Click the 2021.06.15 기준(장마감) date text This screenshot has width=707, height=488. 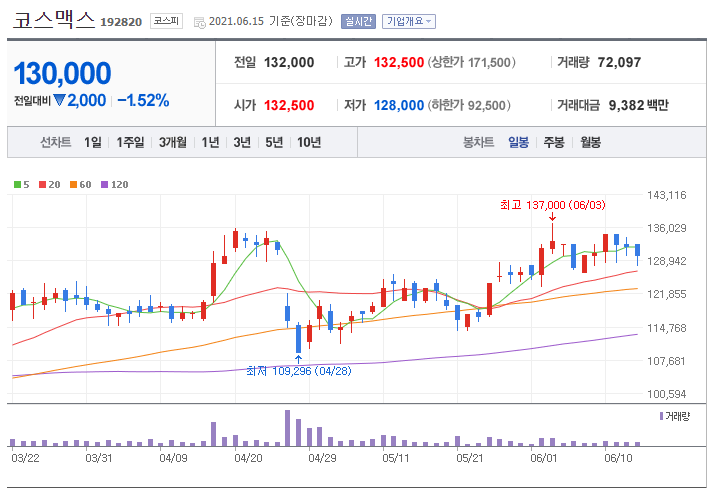coord(271,21)
